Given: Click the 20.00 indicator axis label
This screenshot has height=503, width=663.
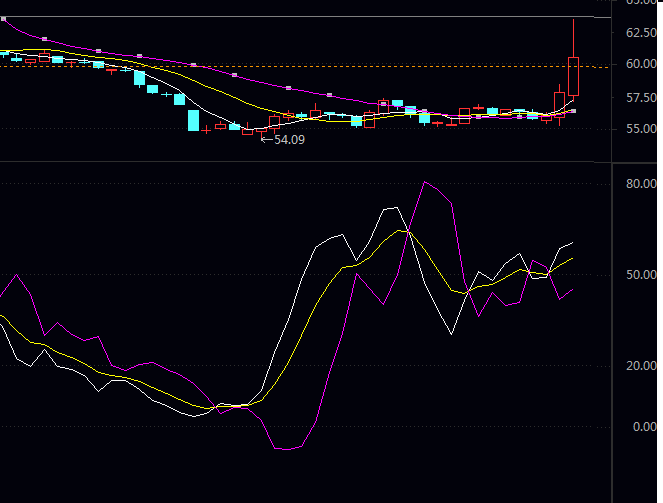Looking at the screenshot, I should (641, 366).
